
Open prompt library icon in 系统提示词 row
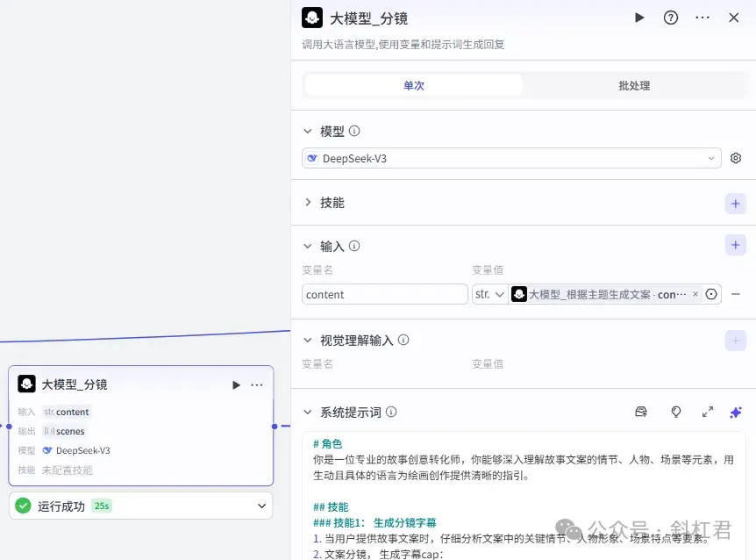click(x=641, y=412)
